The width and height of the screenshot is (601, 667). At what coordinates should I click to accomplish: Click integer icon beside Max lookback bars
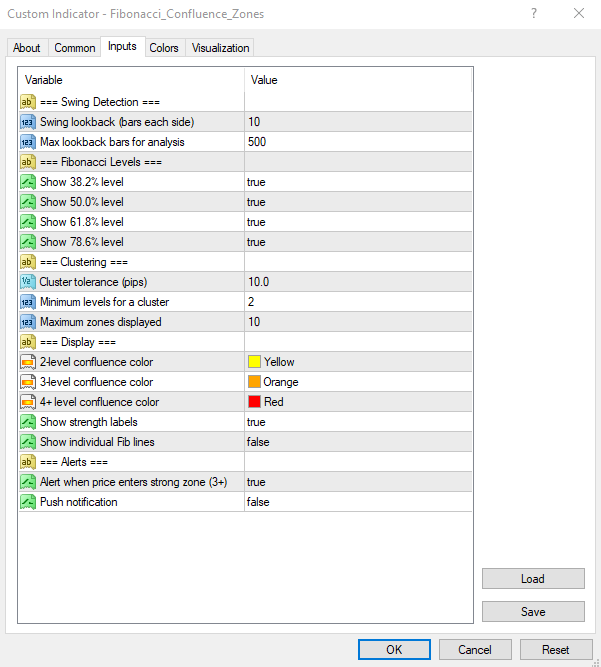tap(28, 142)
